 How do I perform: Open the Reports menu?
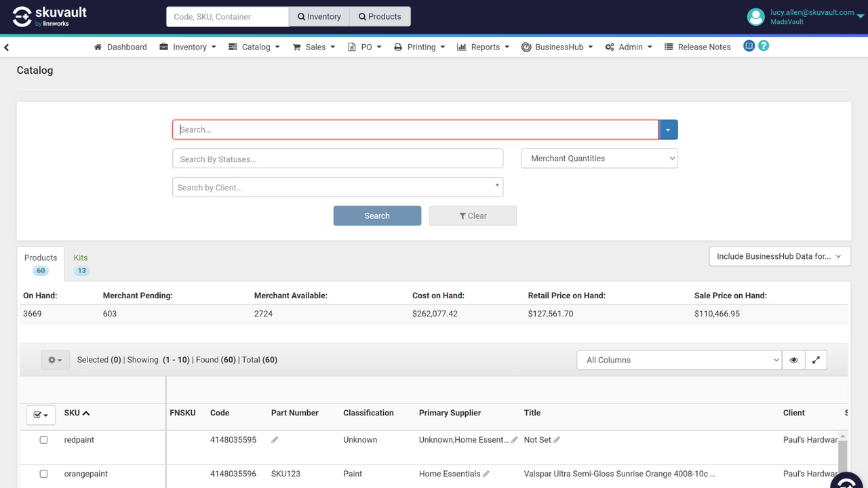(x=483, y=46)
